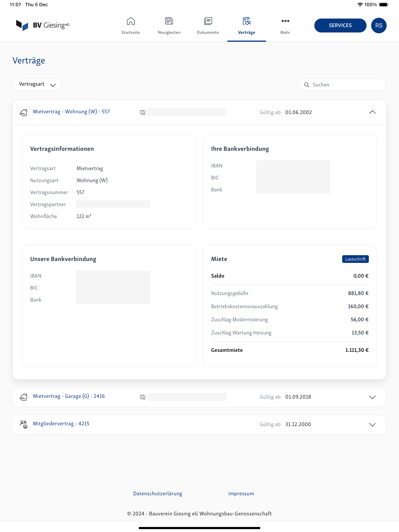This screenshot has height=532, width=399.
Task: Click the magnifier icon in search box
Action: tap(306, 85)
